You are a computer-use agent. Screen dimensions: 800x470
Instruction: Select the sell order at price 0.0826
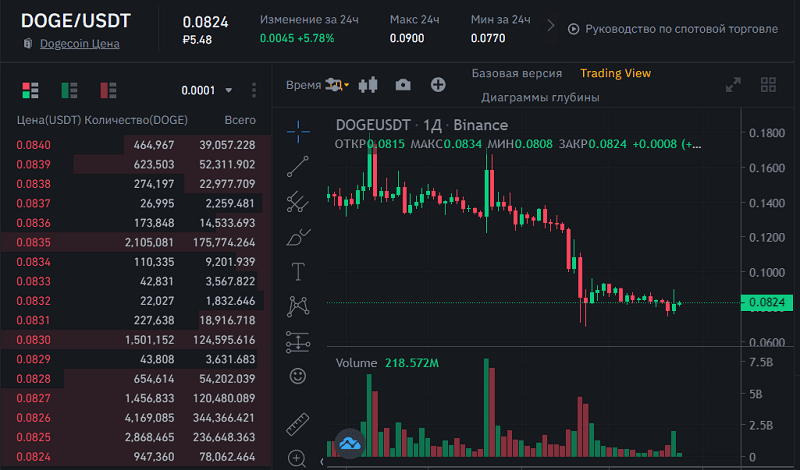pos(136,417)
